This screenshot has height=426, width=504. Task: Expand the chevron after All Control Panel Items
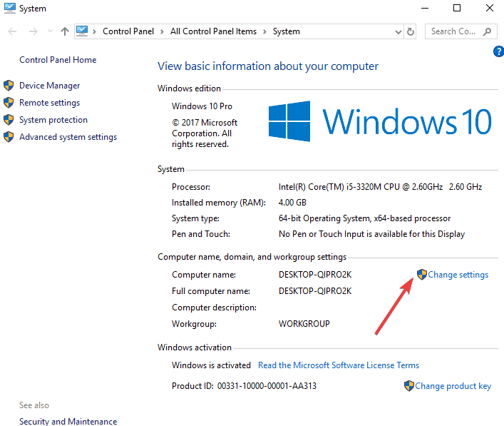[264, 31]
